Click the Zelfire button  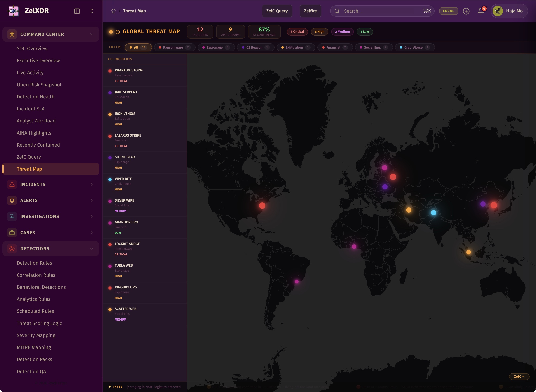(310, 11)
